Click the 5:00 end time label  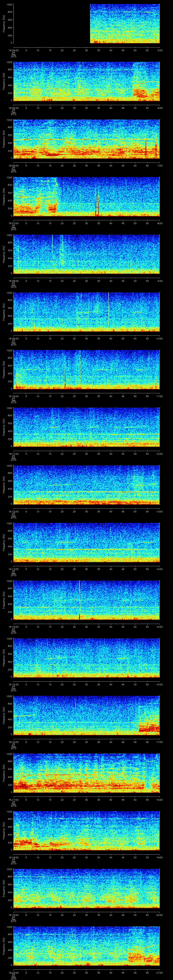click(160, 50)
